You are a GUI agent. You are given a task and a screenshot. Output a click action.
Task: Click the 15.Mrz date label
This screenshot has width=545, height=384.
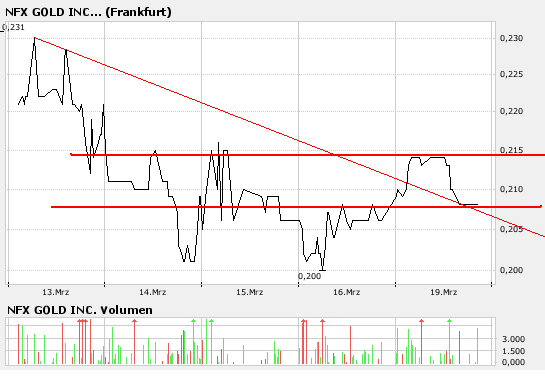(x=250, y=292)
